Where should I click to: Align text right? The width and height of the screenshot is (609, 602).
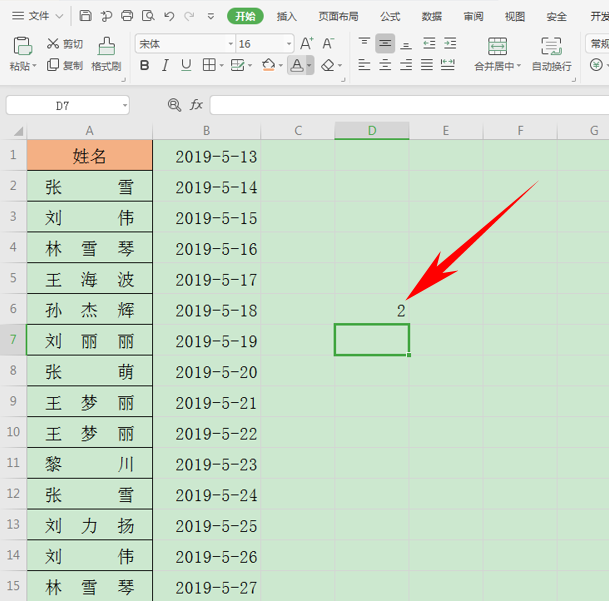click(x=406, y=64)
